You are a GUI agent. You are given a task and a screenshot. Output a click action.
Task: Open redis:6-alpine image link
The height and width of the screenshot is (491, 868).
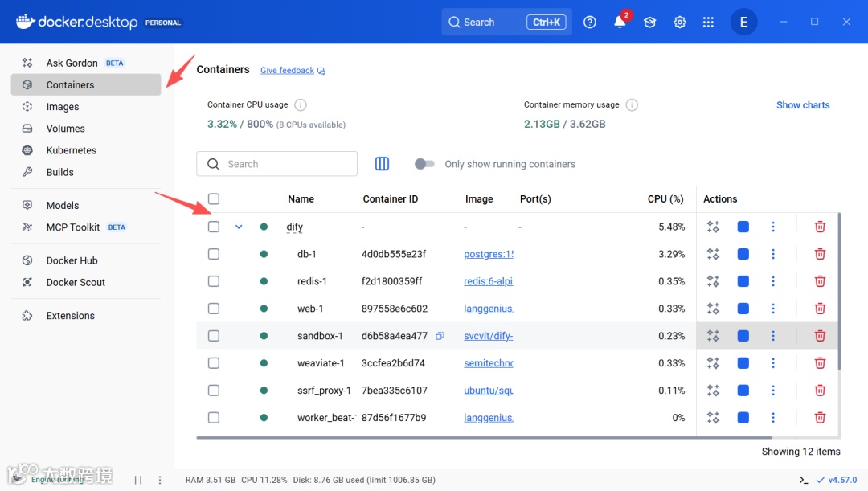point(489,281)
